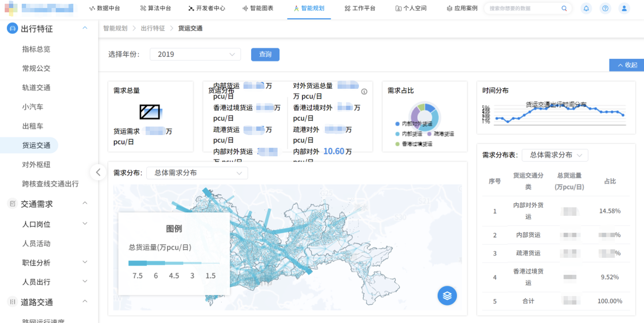Click the 收起 collapse button

(627, 65)
